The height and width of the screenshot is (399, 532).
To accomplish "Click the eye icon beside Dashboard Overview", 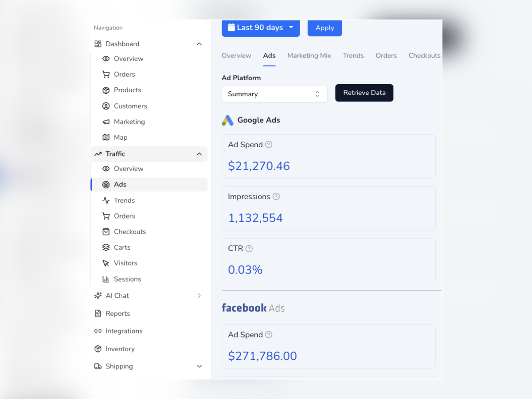I will pos(106,59).
